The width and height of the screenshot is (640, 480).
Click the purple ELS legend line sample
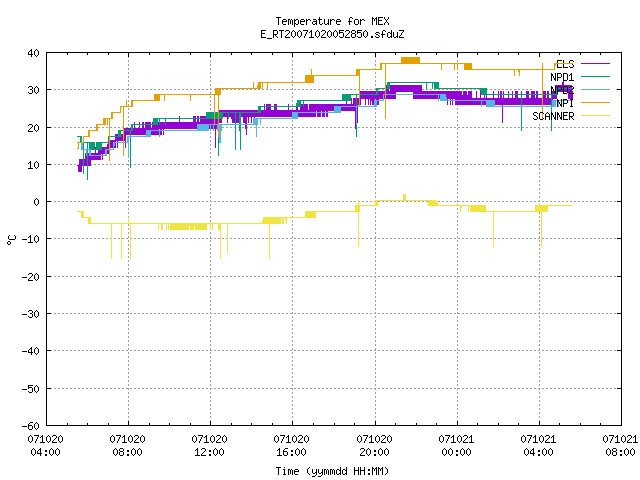coord(596,64)
